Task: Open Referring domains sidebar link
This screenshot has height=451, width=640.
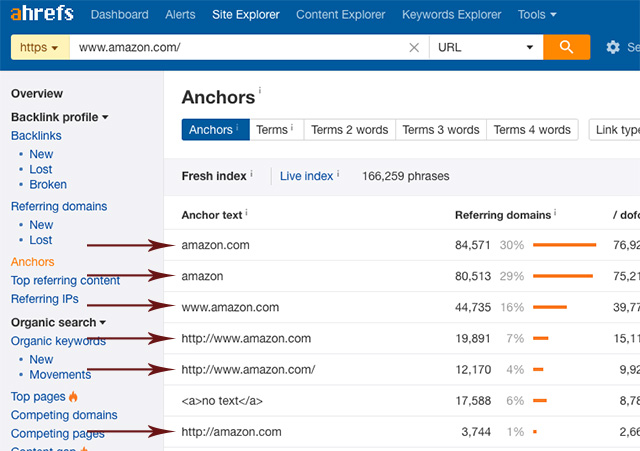Action: click(59, 206)
